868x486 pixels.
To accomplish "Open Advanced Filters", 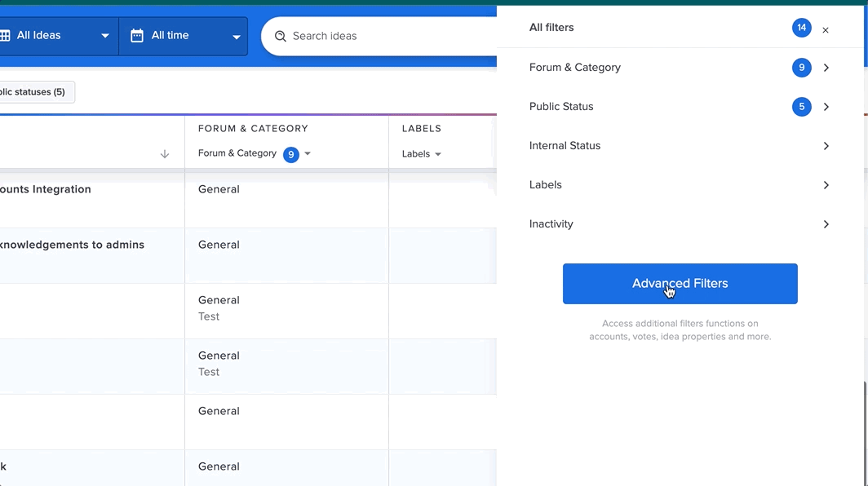I will click(x=680, y=283).
